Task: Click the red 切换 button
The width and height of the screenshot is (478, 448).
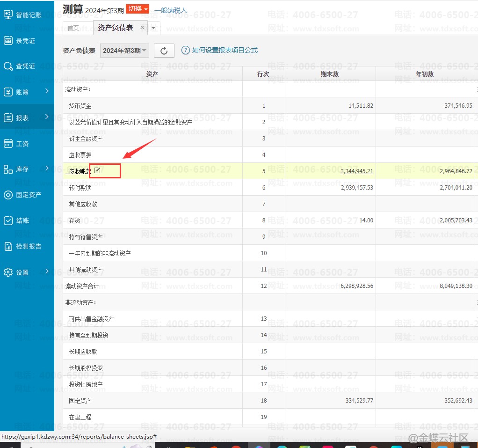Action: 138,9
